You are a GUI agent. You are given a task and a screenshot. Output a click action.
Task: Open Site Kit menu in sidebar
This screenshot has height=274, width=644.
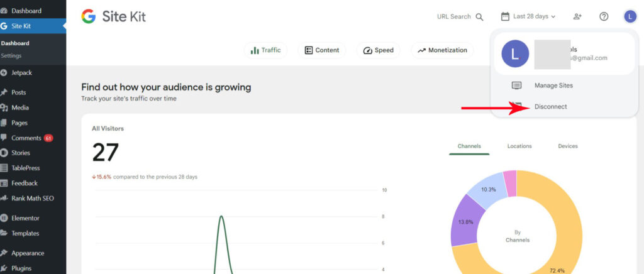[x=33, y=26]
